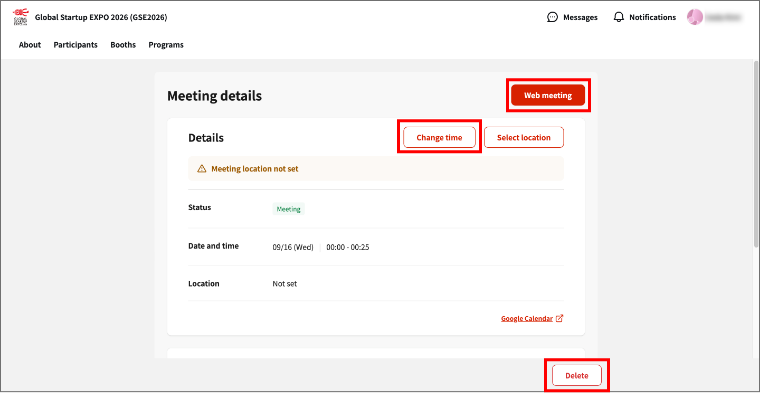760x393 pixels.
Task: Open the Messages chat bubble icon
Action: (x=552, y=17)
